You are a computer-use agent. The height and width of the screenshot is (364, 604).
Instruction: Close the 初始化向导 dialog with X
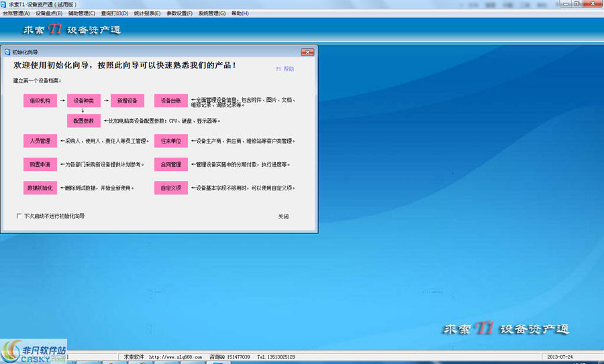[307, 52]
